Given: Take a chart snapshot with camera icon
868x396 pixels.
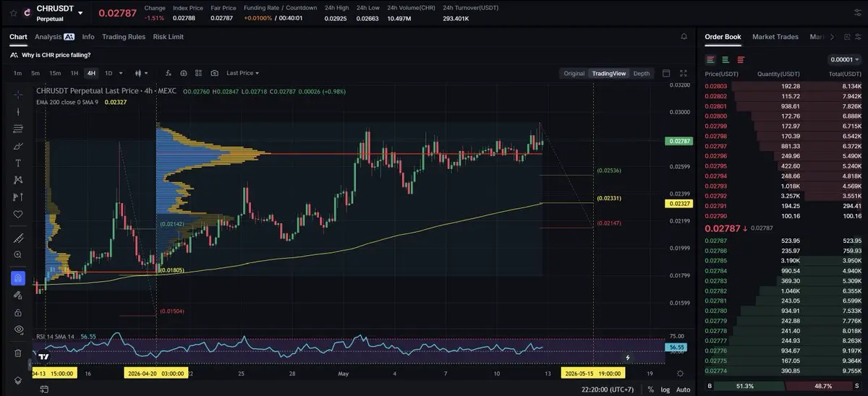Looking at the screenshot, I should point(215,73).
